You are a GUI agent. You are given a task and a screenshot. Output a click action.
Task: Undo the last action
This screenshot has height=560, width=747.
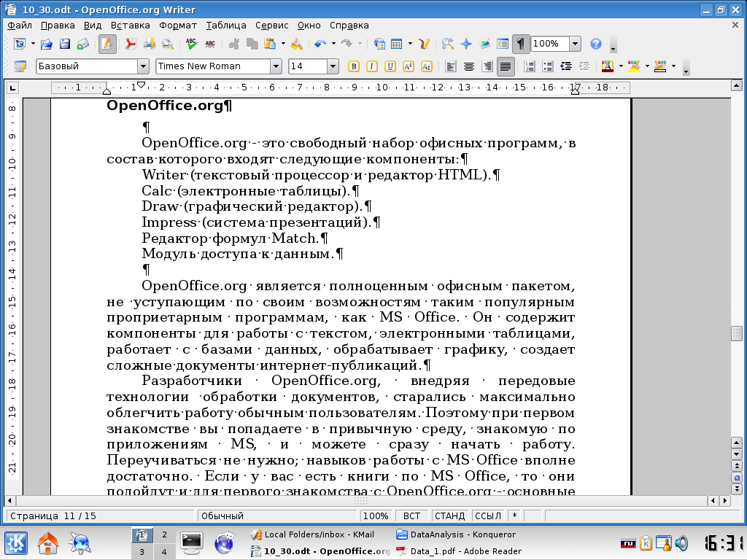tap(320, 44)
